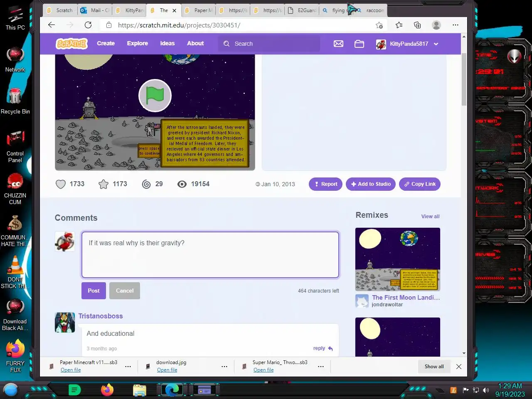Image resolution: width=532 pixels, height=399 pixels.
Task: Click the Copy Link button
Action: click(420, 184)
